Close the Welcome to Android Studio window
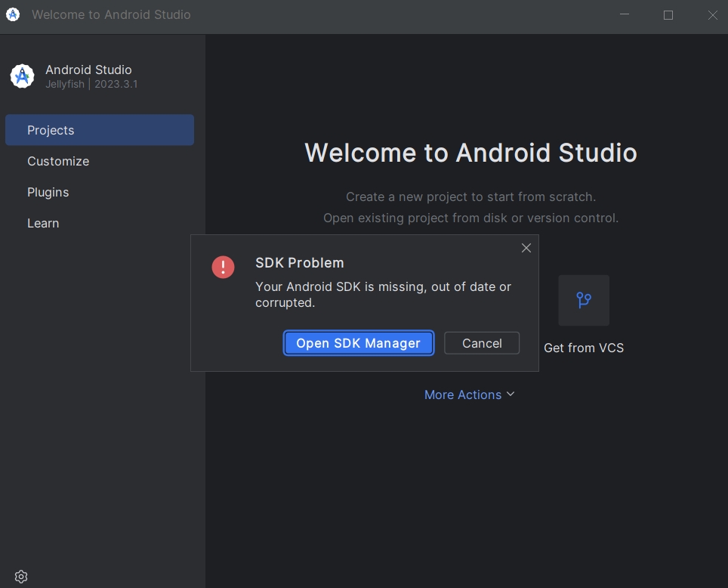 click(x=713, y=15)
